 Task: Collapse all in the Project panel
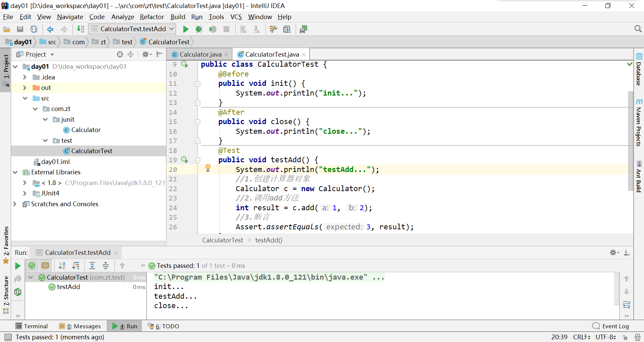tap(130, 54)
